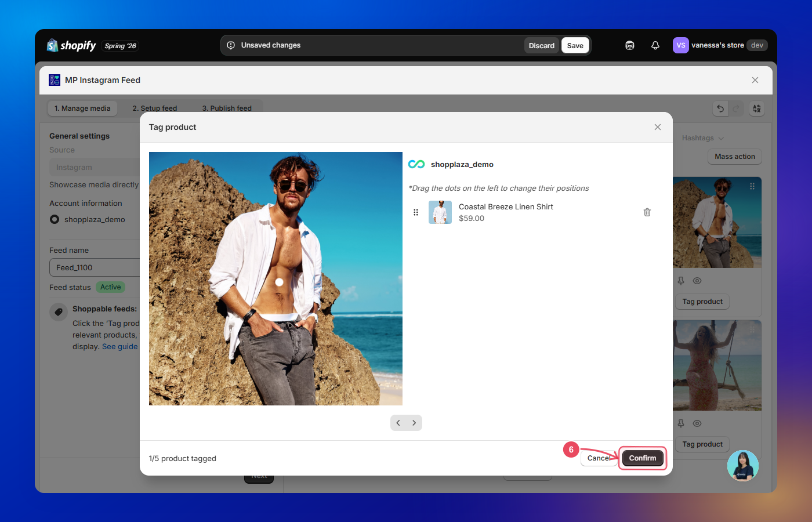Click the "shopplaza_demo" name in the dialog

(x=462, y=164)
